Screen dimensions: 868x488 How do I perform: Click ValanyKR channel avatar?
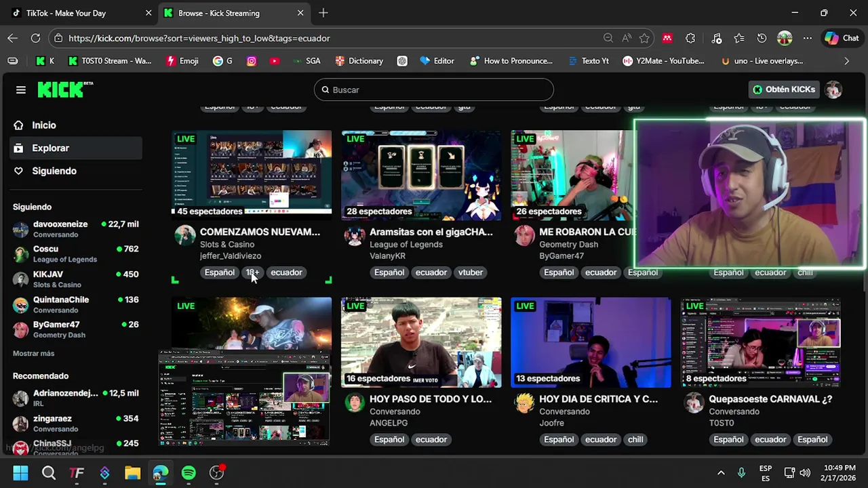pyautogui.click(x=355, y=236)
